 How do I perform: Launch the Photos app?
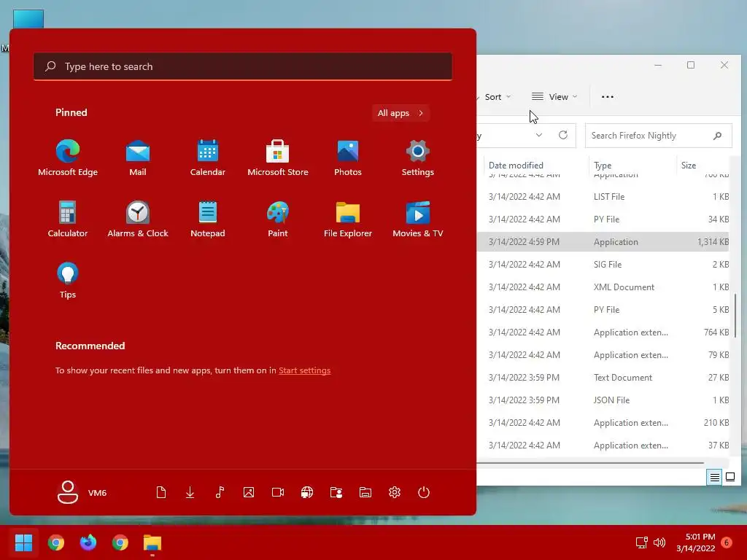(x=348, y=158)
